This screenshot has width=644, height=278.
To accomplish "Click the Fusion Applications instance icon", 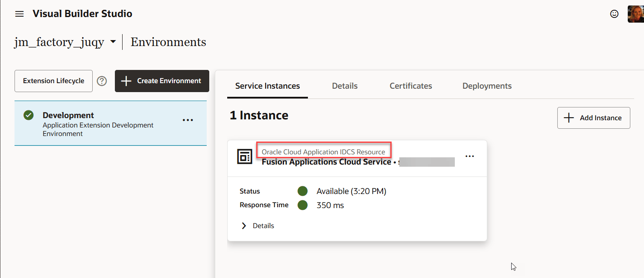I will point(245,156).
